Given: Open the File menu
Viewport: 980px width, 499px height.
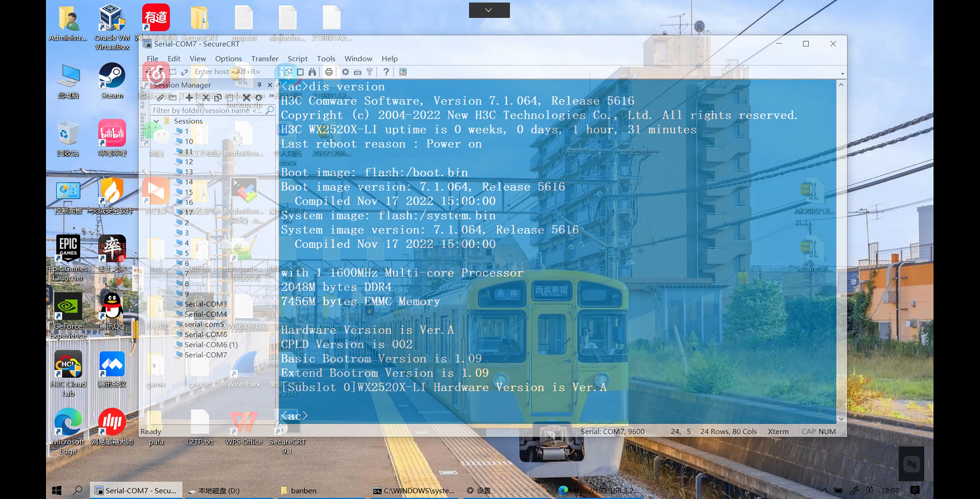Looking at the screenshot, I should point(152,59).
